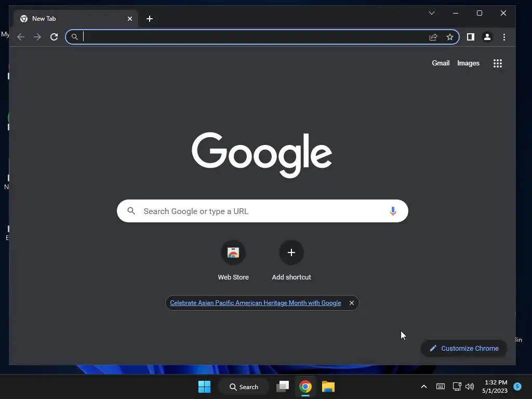Click the touch keyboard tray icon

coord(441,387)
